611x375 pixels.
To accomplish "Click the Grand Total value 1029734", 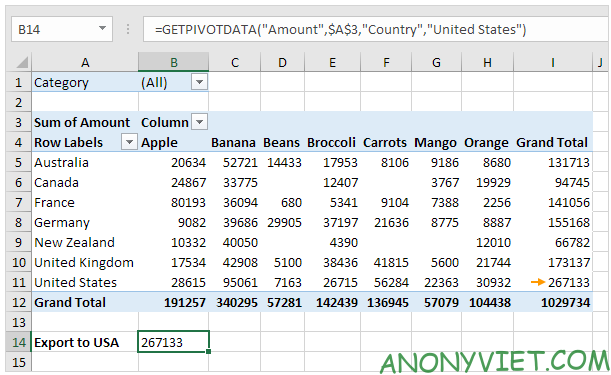I will click(565, 302).
